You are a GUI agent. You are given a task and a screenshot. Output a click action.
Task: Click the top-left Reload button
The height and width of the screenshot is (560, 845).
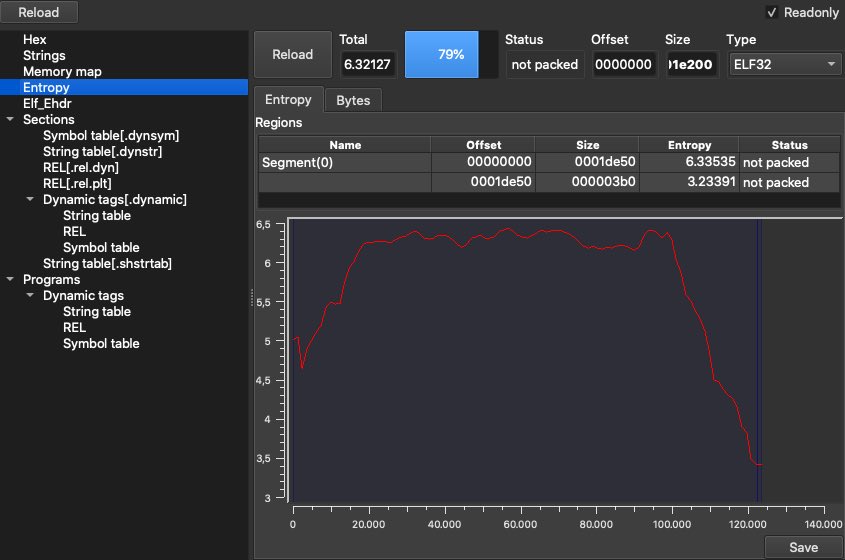pos(39,12)
